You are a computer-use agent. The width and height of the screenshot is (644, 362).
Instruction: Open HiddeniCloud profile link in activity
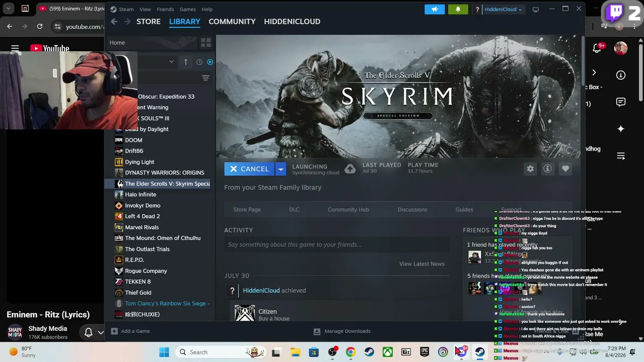click(261, 291)
